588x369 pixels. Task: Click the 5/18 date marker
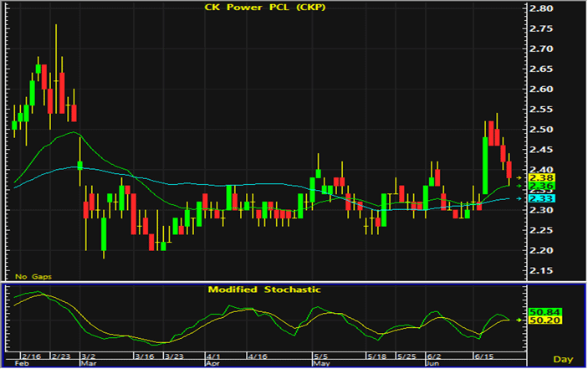[377, 356]
